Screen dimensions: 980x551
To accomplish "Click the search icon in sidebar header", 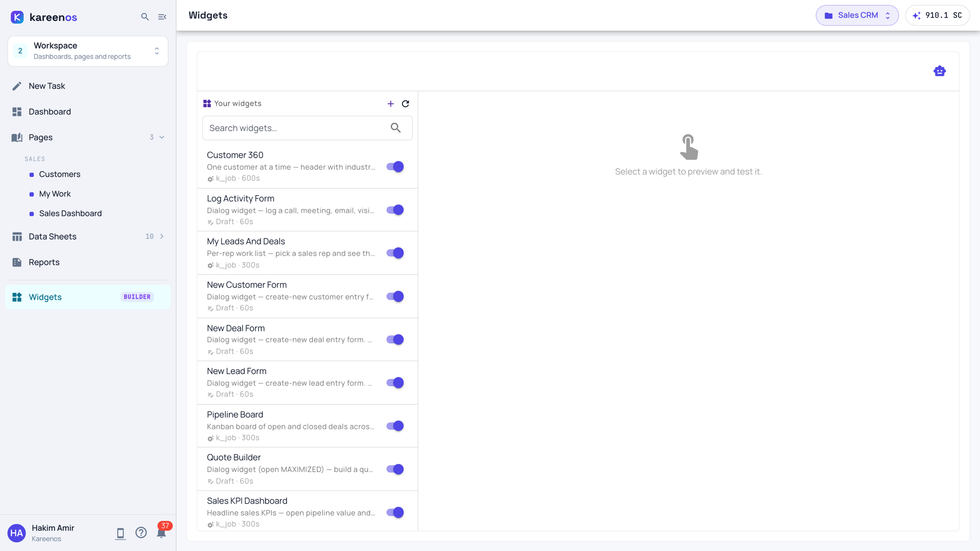I will [145, 17].
